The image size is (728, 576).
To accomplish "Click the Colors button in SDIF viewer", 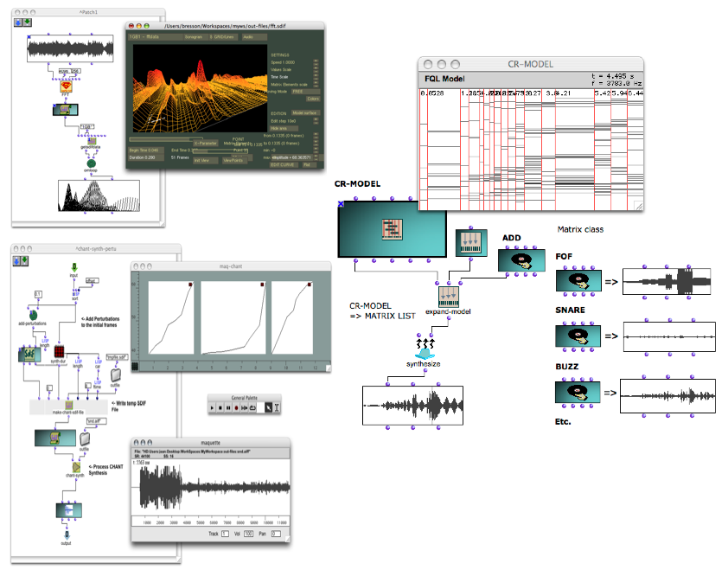I will (313, 99).
